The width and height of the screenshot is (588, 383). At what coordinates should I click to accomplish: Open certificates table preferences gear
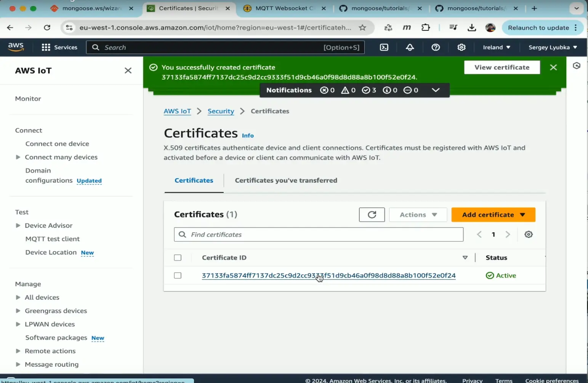pyautogui.click(x=529, y=235)
